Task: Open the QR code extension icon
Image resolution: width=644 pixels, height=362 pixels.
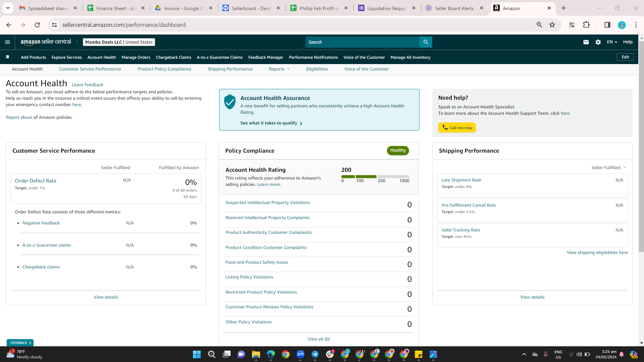Action: click(x=572, y=25)
